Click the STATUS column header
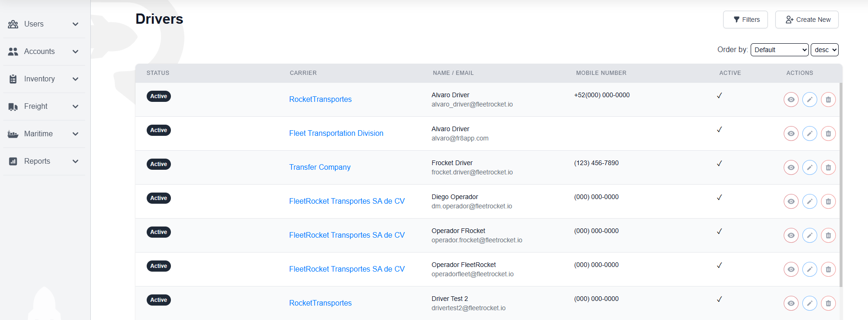 tap(158, 73)
